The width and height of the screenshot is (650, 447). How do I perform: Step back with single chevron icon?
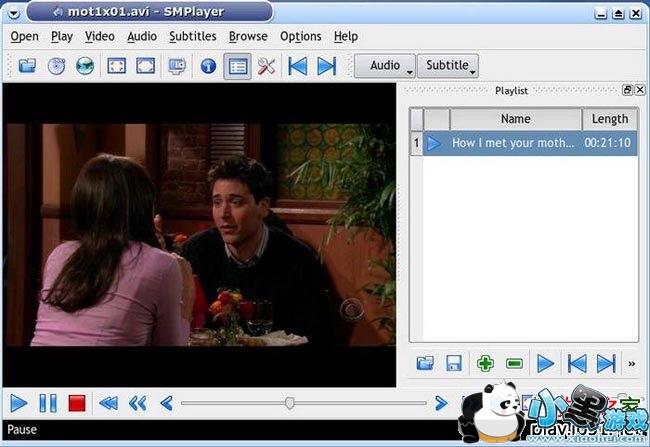point(167,403)
